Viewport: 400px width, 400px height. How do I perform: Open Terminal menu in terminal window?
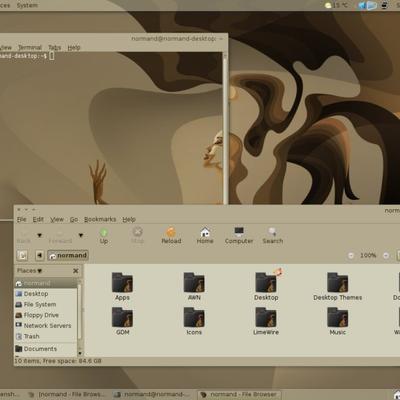30,48
